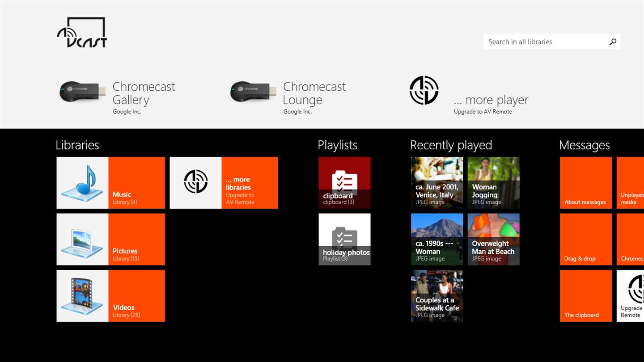Open The clipboard message tile

tap(586, 296)
